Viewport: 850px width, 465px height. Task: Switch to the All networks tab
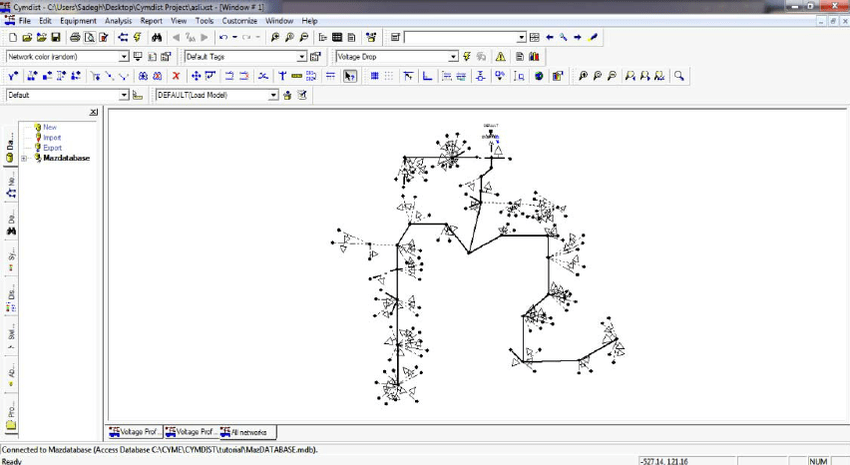(246, 432)
